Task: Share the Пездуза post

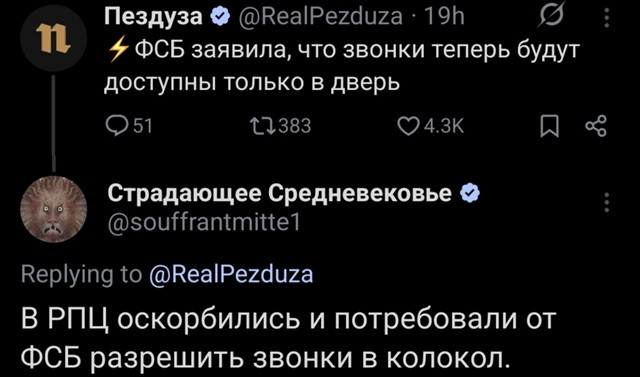Action: point(596,126)
